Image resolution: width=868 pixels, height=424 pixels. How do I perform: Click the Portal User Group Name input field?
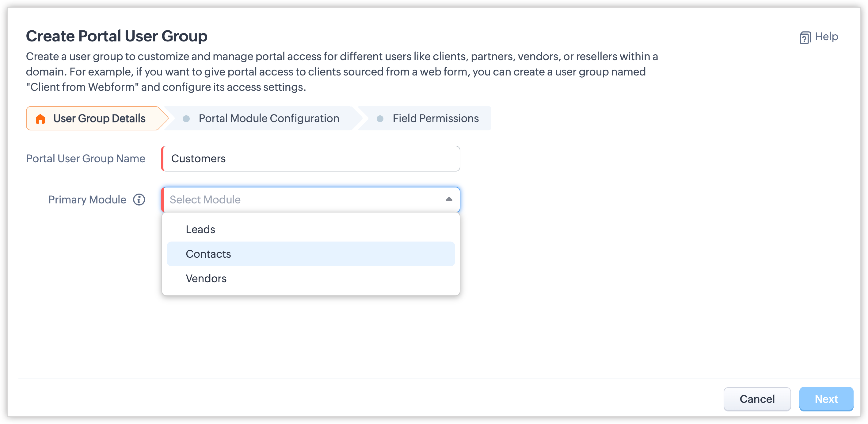pos(311,159)
